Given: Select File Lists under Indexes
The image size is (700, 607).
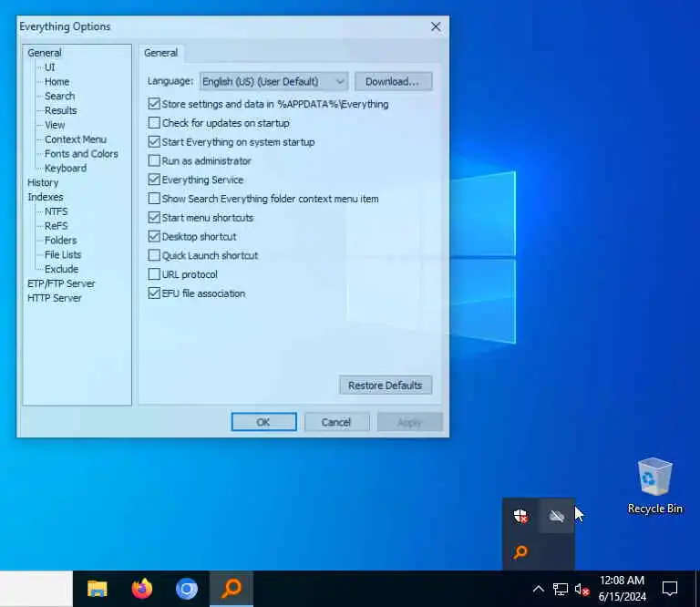Looking at the screenshot, I should pos(63,255).
